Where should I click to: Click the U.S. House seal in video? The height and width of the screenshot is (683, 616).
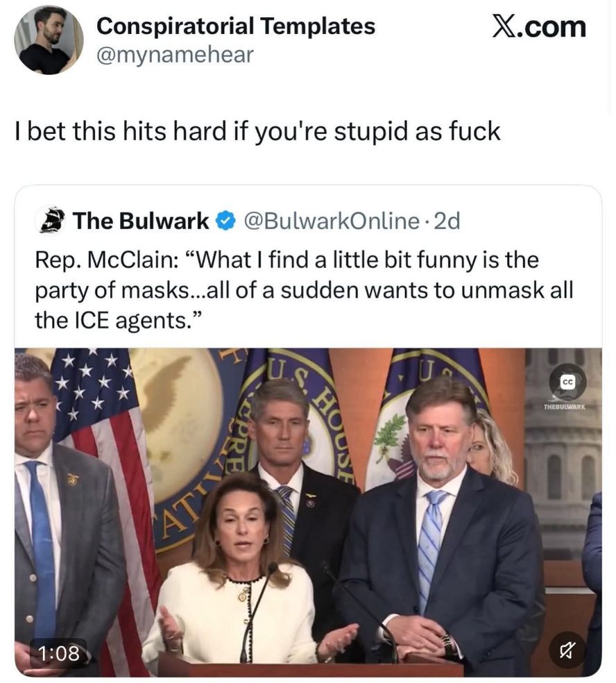click(287, 436)
